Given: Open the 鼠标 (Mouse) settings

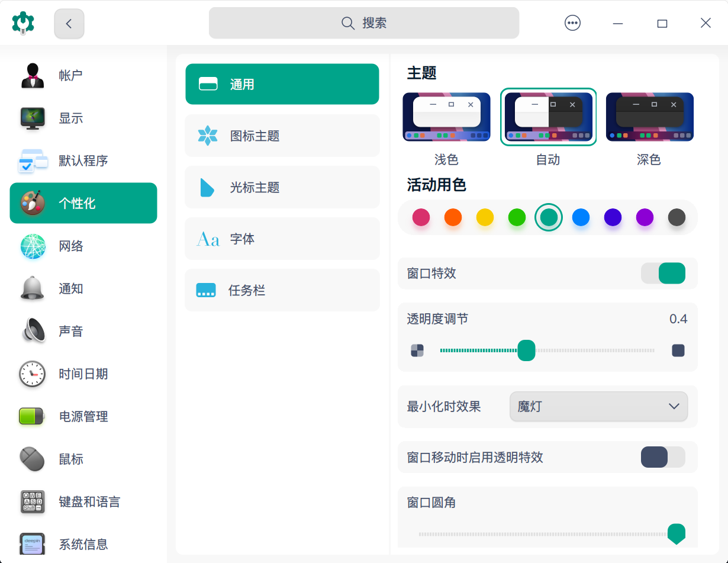Looking at the screenshot, I should 70,459.
